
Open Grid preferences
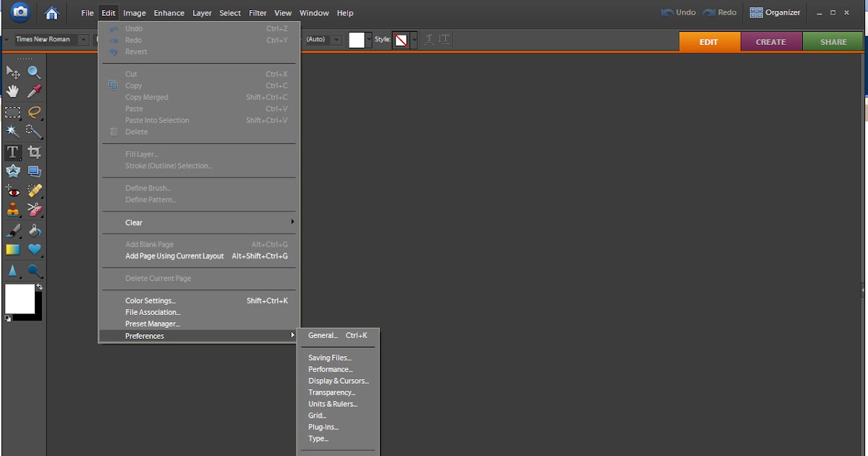[339, 415]
